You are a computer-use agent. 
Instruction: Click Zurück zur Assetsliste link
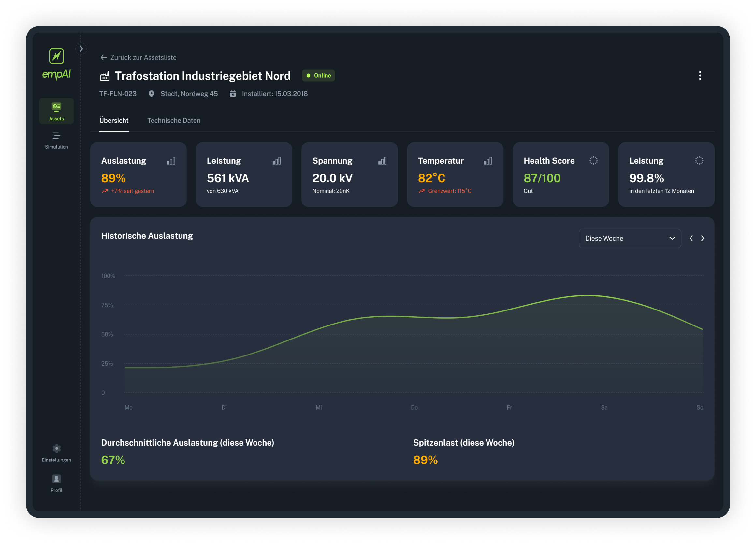[x=138, y=58]
